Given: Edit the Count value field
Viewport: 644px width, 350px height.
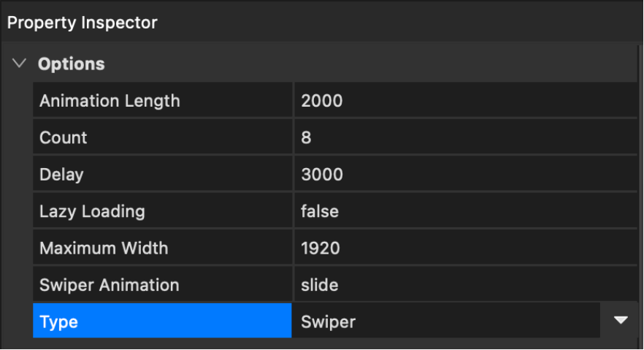Looking at the screenshot, I should (x=465, y=137).
